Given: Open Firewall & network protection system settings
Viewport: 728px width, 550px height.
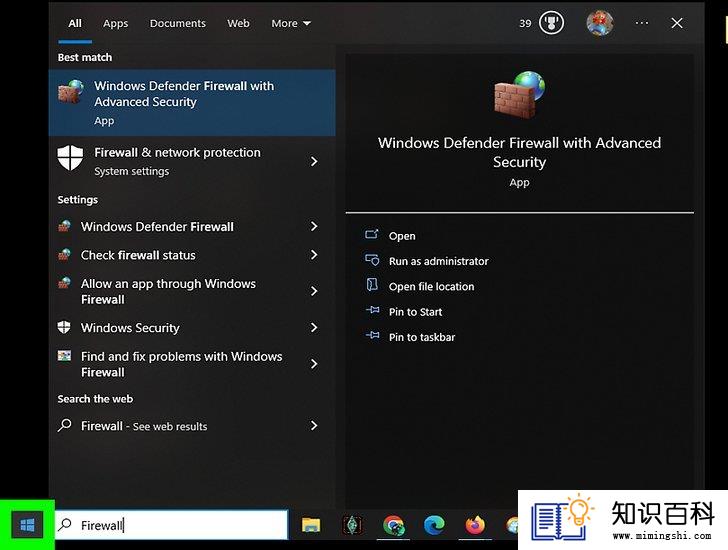Looking at the screenshot, I should (192, 161).
